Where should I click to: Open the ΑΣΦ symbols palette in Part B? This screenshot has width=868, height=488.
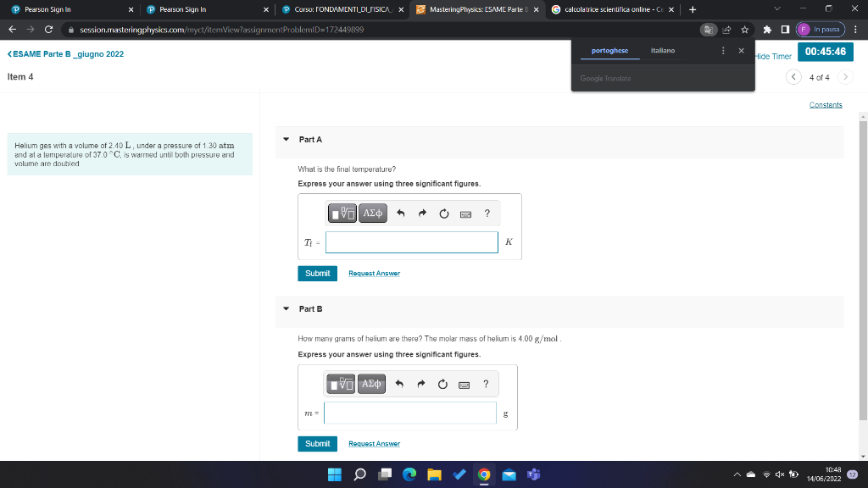tap(371, 384)
